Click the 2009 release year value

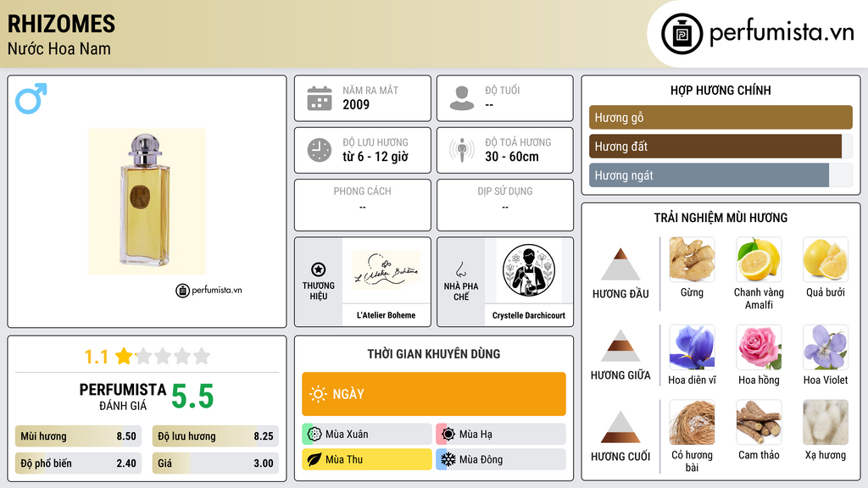click(x=356, y=104)
